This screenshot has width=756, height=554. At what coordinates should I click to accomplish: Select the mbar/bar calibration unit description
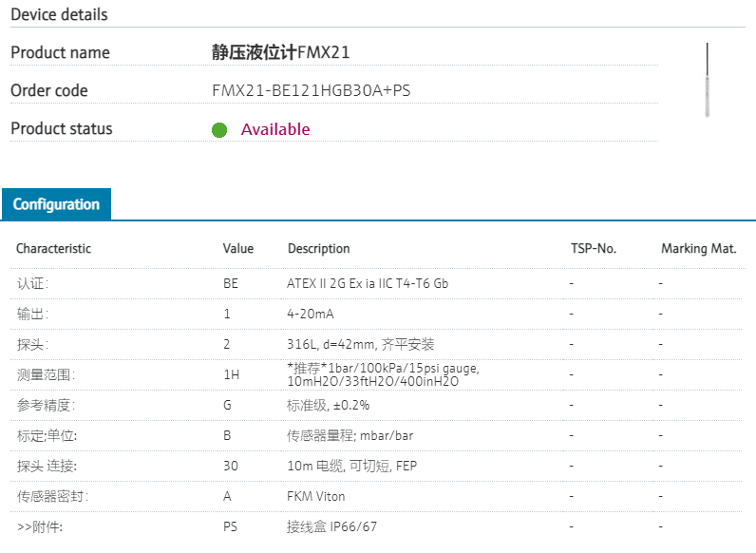[x=351, y=435]
